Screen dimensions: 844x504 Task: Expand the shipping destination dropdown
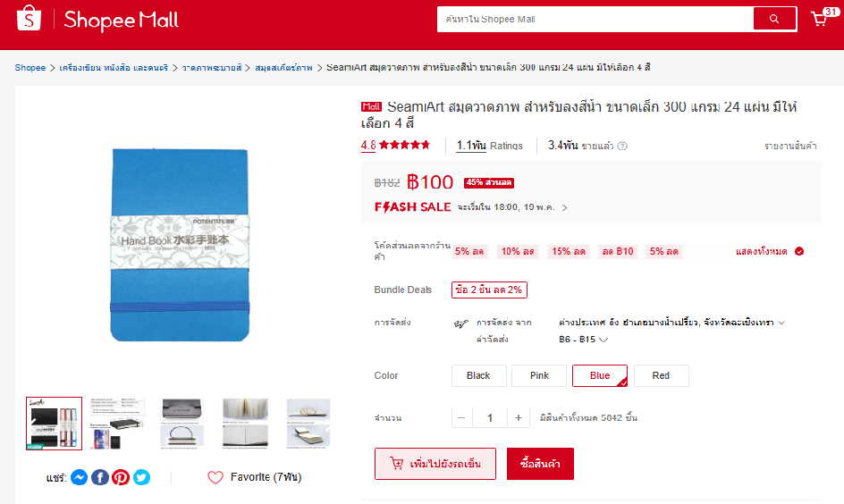[x=781, y=323]
